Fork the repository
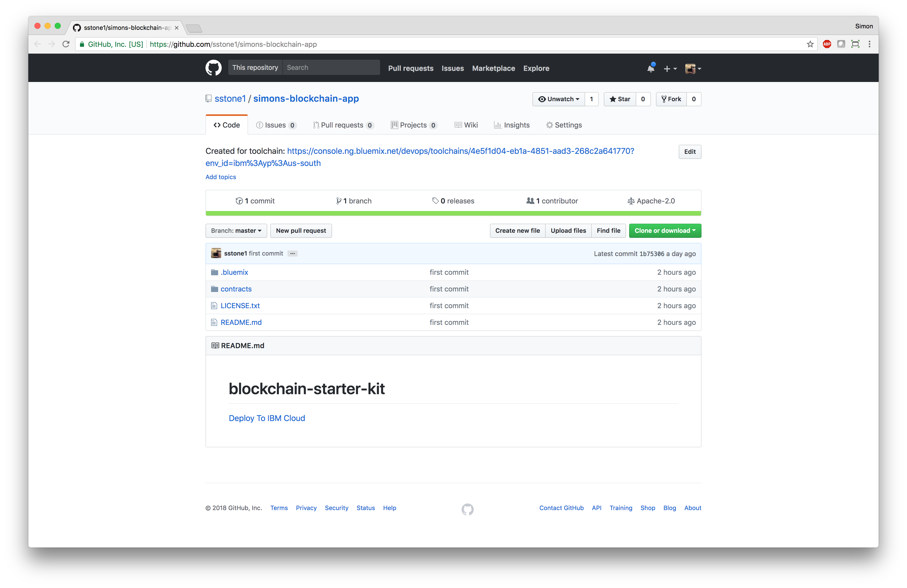 tap(671, 99)
